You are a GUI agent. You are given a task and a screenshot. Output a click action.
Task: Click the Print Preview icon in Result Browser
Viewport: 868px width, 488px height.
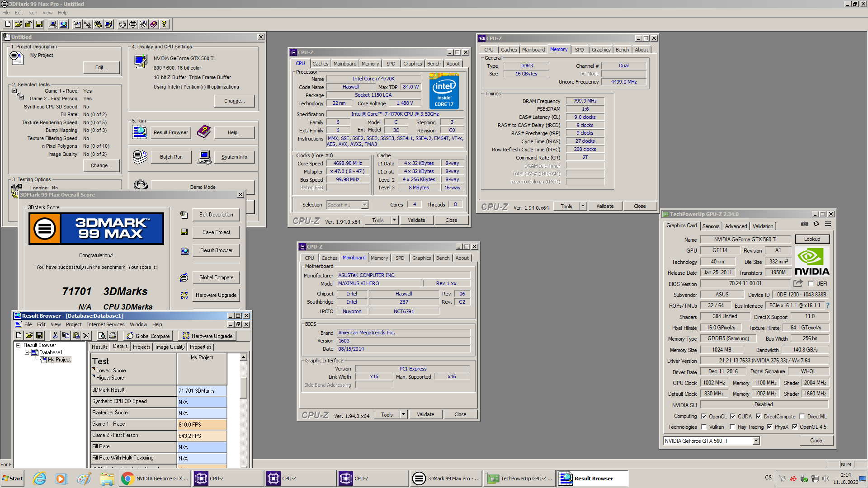point(102,335)
